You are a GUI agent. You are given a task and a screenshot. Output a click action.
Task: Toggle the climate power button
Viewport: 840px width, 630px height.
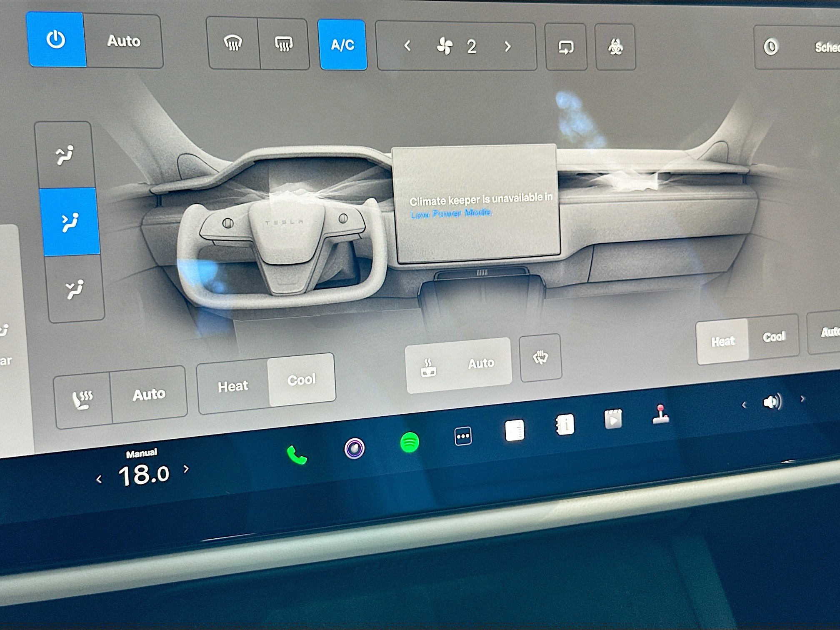[x=56, y=40]
